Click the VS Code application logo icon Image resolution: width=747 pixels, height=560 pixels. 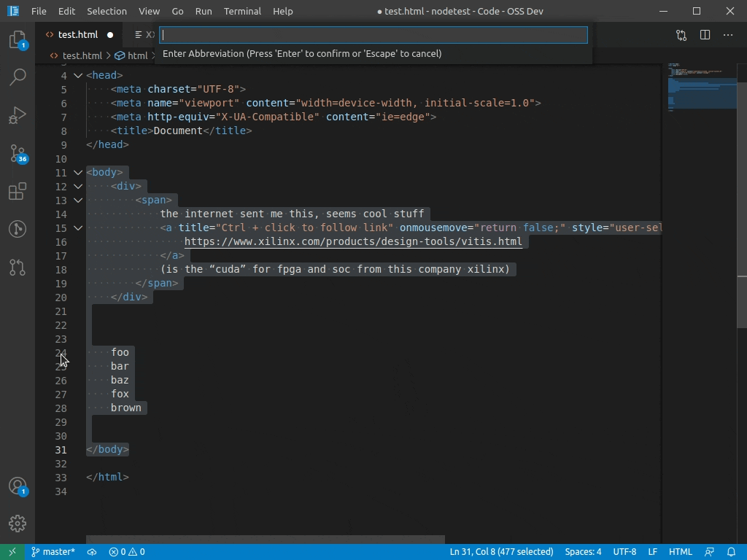tap(13, 11)
